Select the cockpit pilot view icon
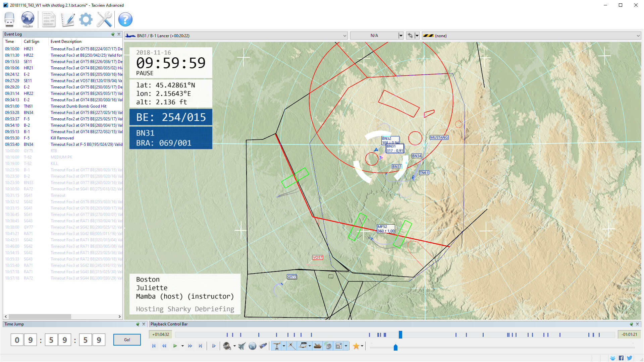The width and height of the screenshot is (644, 362). (x=227, y=346)
